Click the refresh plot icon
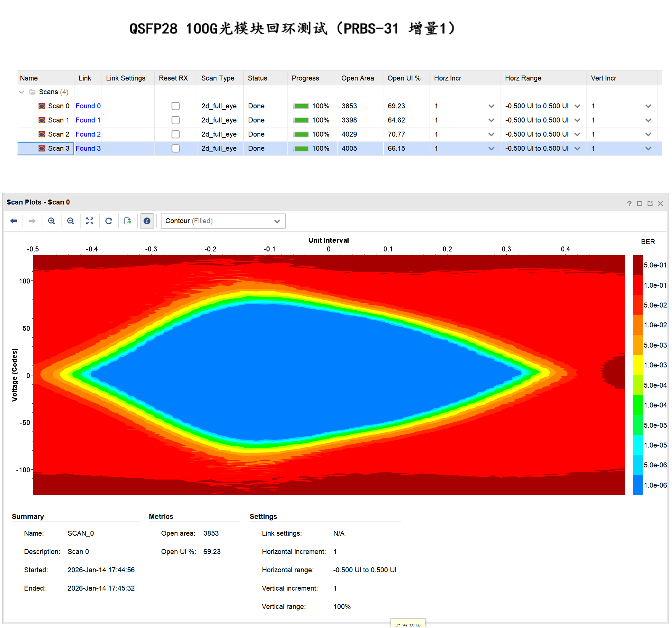The width and height of the screenshot is (672, 628). point(109,221)
